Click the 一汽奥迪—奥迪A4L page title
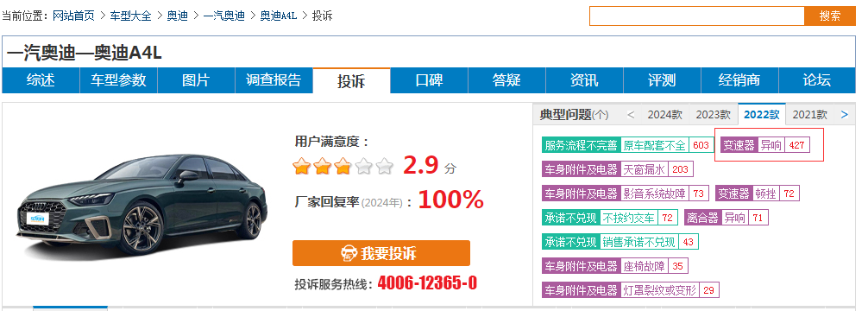Screen dimensions: 868x311 (85, 53)
